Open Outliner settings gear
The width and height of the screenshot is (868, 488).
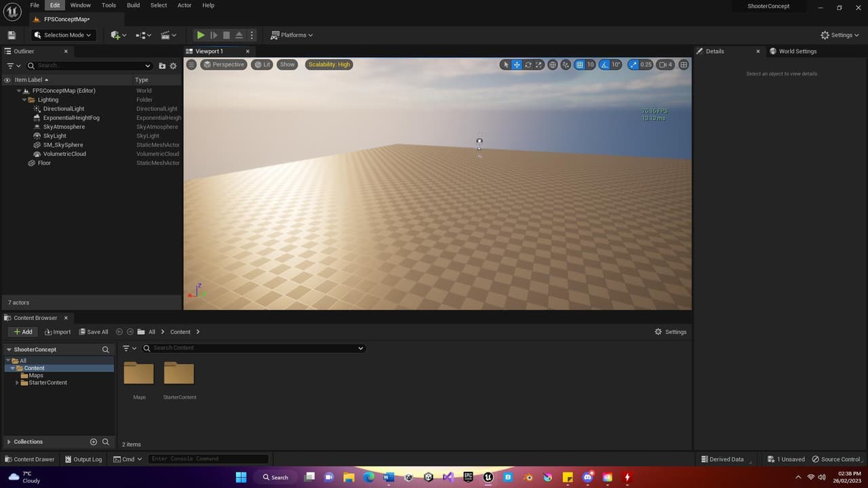coord(173,66)
